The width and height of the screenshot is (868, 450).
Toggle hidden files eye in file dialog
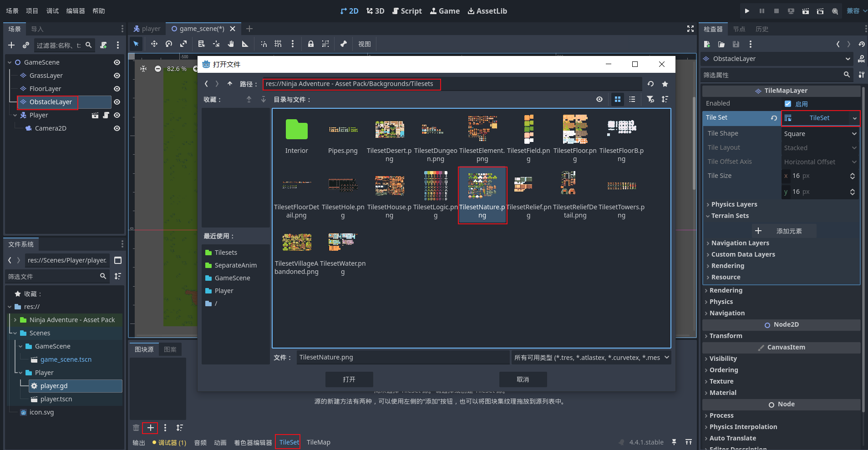tap(599, 99)
